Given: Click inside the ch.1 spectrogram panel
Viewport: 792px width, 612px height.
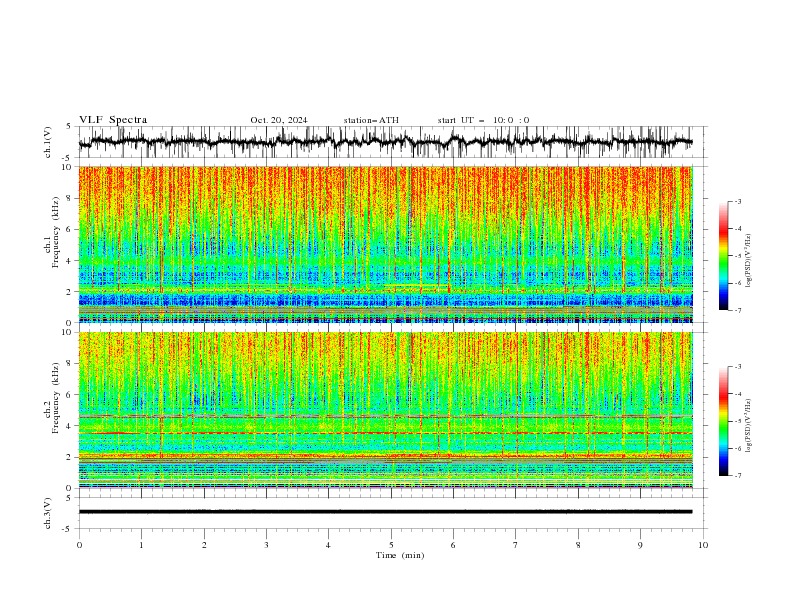Looking at the screenshot, I should click(x=385, y=244).
